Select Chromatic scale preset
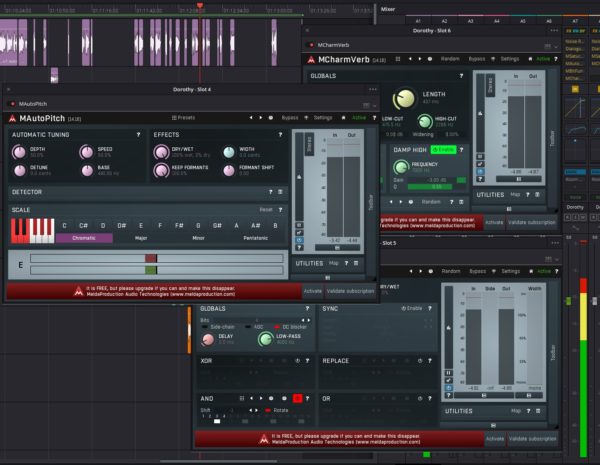600x465 pixels. (x=84, y=238)
